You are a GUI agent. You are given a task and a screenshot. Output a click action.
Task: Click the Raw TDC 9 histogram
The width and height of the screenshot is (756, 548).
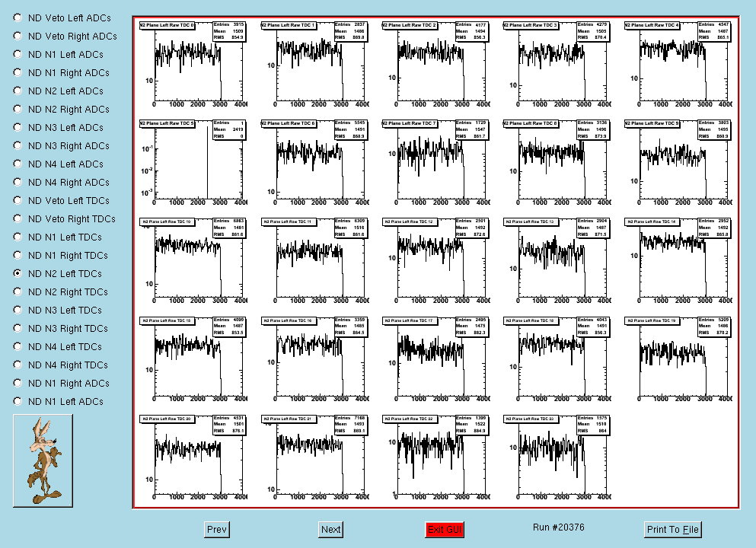pyautogui.click(x=678, y=162)
